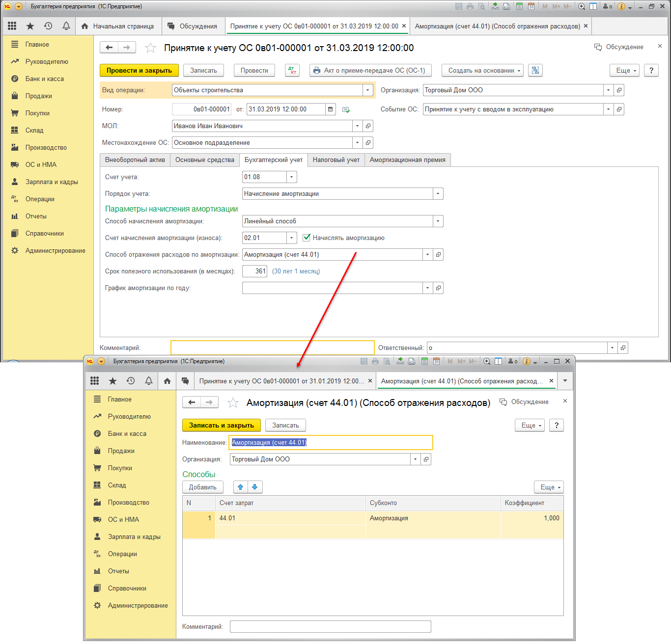
Task: Open Еще menu in top document
Action: [x=624, y=70]
